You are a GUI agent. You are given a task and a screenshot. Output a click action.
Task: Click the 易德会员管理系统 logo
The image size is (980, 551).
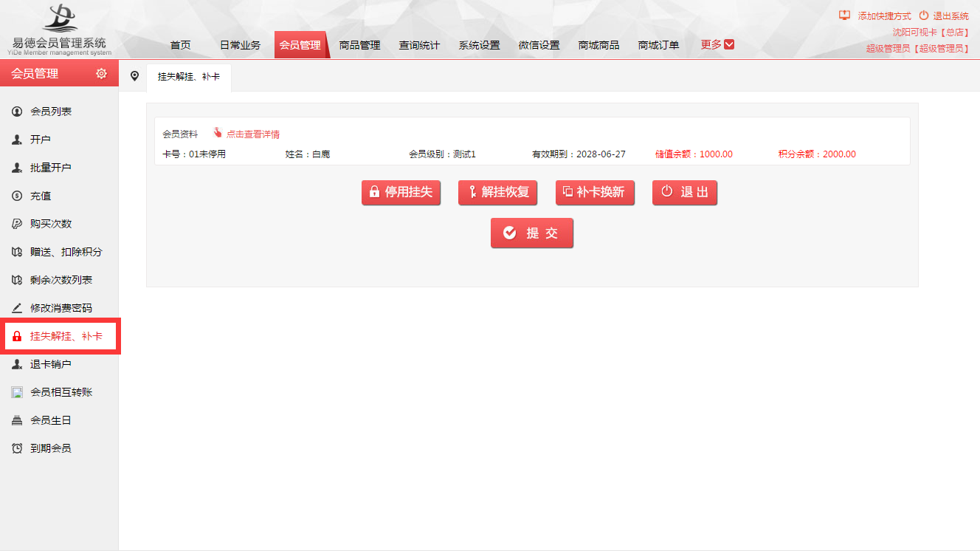coord(61,30)
